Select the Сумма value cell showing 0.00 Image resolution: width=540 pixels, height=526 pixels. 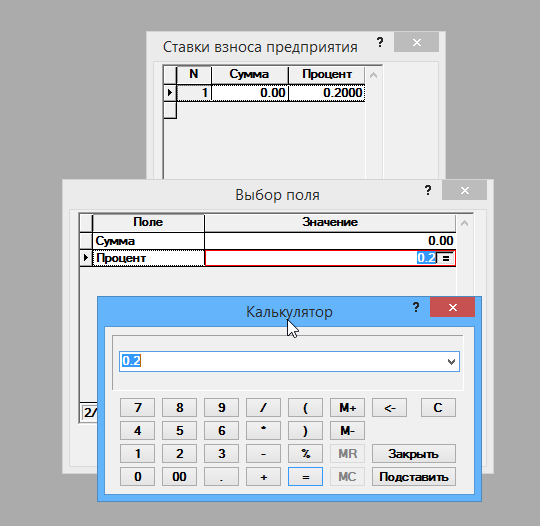point(330,241)
